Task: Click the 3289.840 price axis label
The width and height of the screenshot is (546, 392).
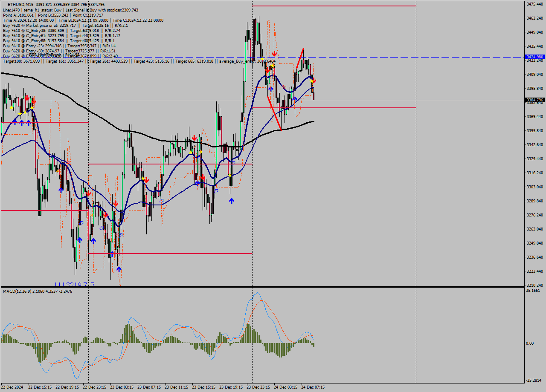Action: [535, 201]
